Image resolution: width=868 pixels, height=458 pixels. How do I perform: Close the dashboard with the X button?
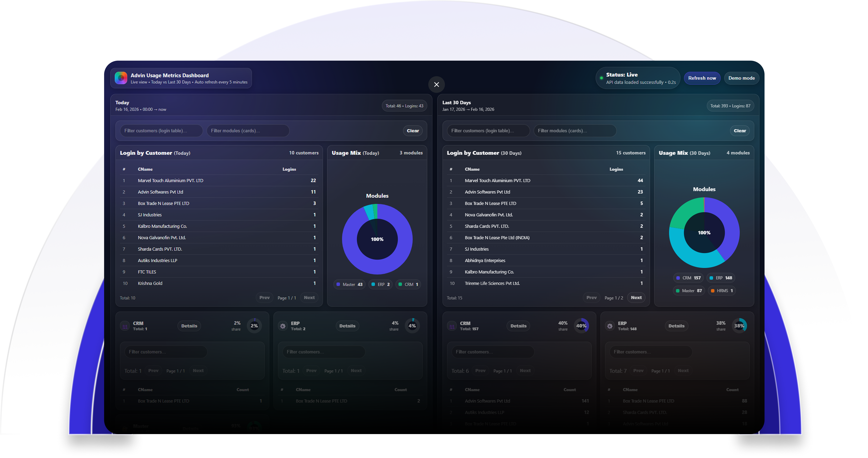pyautogui.click(x=436, y=85)
